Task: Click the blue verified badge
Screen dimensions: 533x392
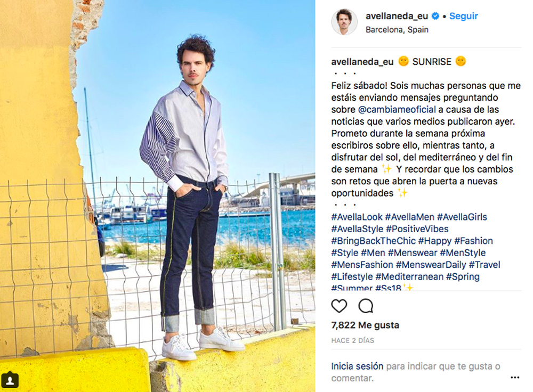Action: click(435, 16)
